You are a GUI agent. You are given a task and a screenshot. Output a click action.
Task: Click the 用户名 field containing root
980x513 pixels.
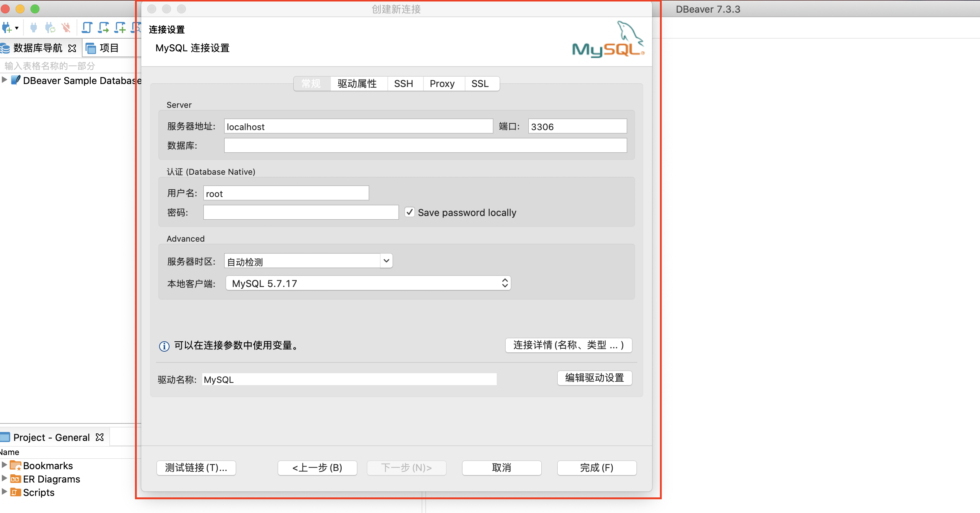[286, 193]
